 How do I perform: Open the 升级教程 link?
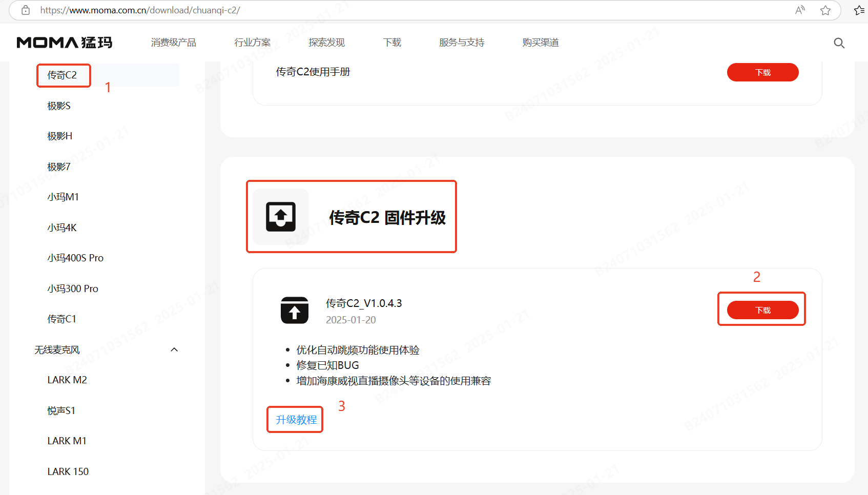(296, 420)
